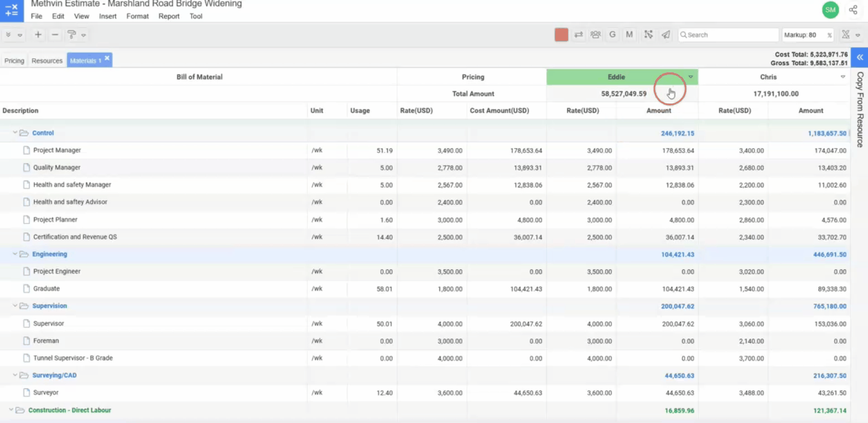Click the plus add row icon
Screen dimensions: 868x423
(x=38, y=35)
